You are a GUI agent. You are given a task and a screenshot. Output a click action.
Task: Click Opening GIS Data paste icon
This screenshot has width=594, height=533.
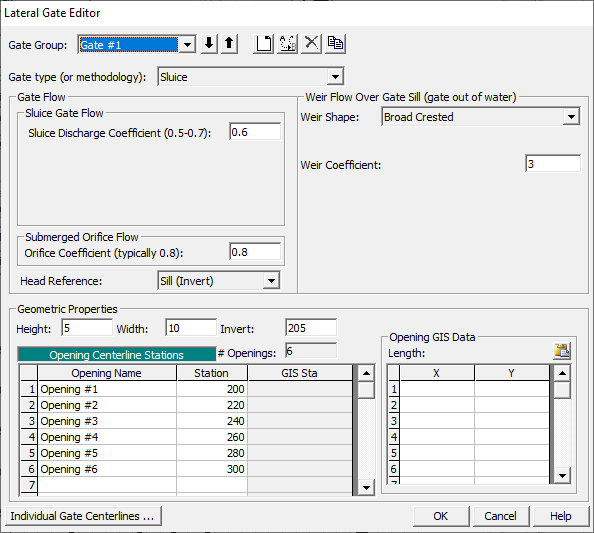(561, 351)
